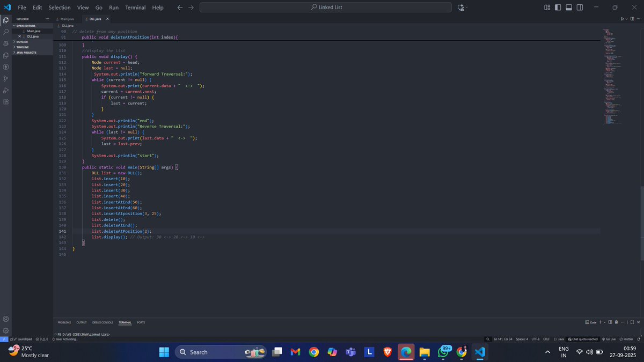Change line endings via CRLF
The height and width of the screenshot is (362, 644).
coord(546,339)
